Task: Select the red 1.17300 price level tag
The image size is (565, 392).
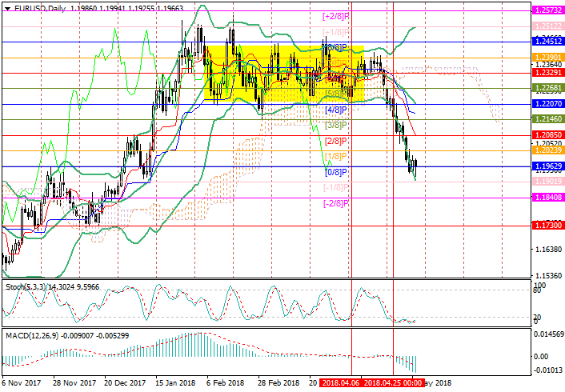Action: pos(548,226)
